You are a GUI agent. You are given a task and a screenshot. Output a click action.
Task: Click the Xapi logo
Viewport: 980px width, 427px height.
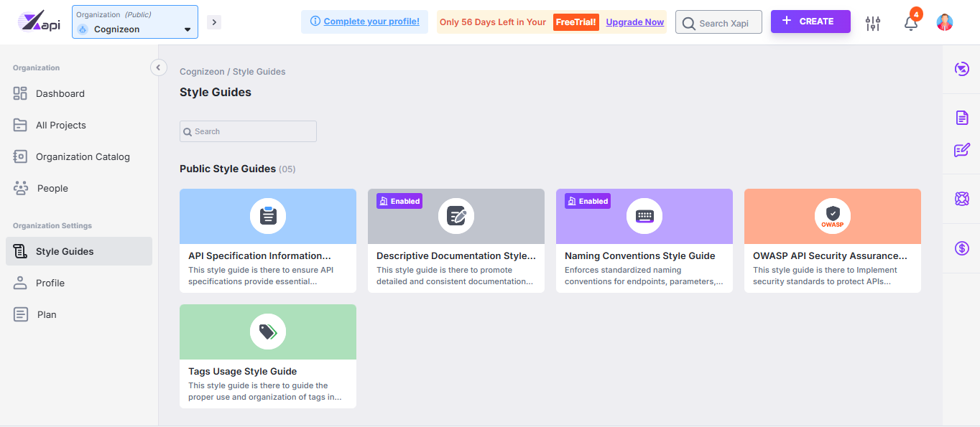(x=40, y=22)
